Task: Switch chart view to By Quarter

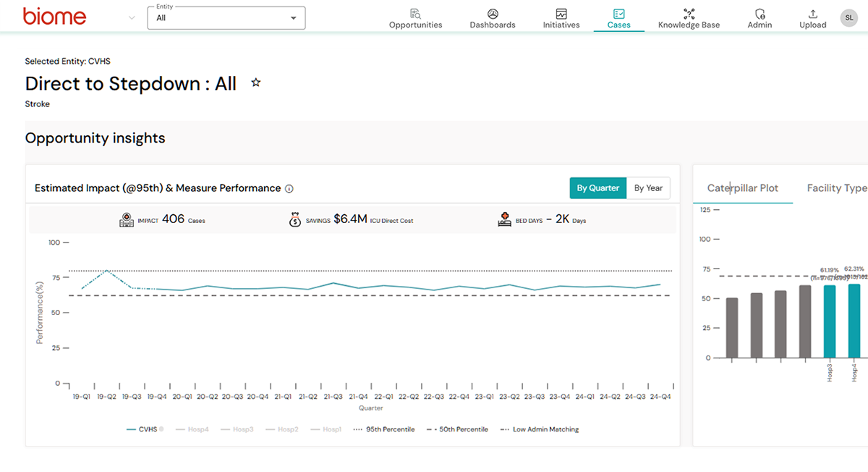Action: [597, 188]
